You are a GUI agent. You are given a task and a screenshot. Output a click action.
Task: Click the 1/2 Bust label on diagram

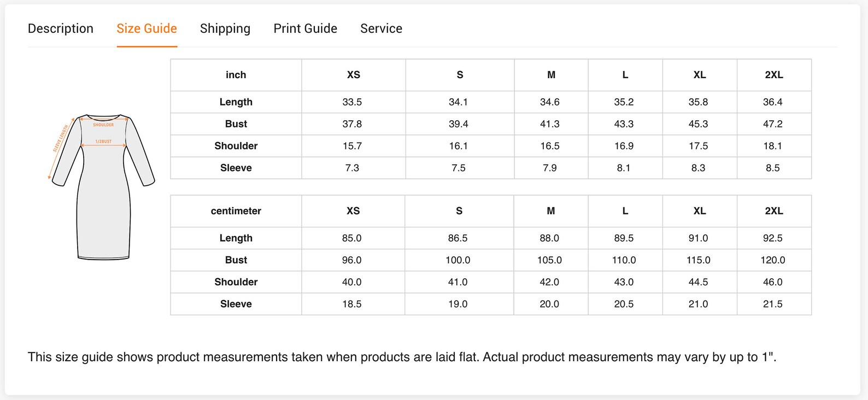[103, 142]
